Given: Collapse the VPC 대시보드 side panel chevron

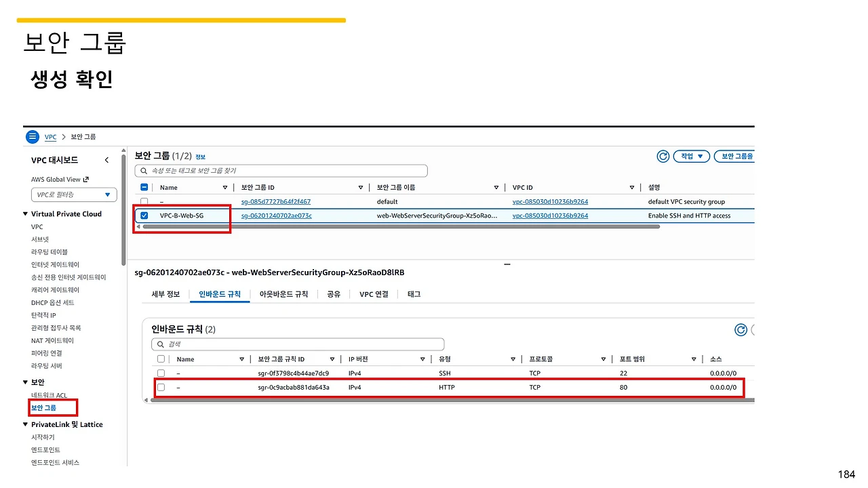Looking at the screenshot, I should click(106, 160).
